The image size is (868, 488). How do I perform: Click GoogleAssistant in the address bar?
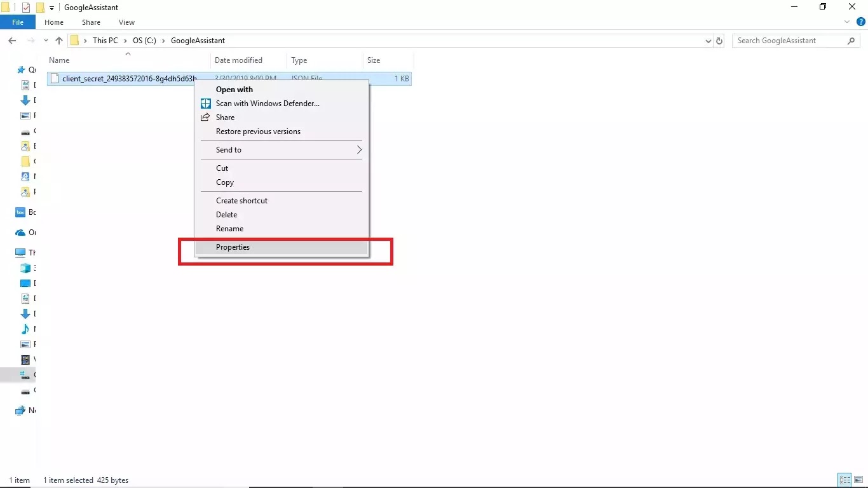pos(198,41)
